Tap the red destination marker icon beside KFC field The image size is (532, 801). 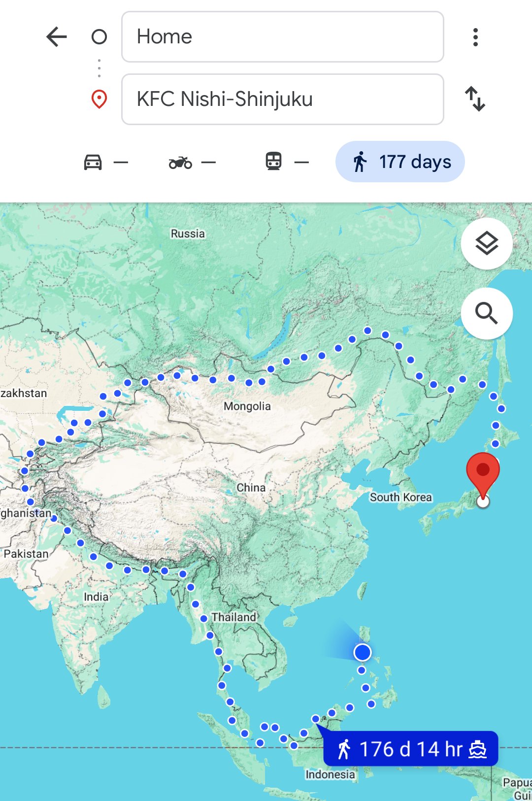100,99
